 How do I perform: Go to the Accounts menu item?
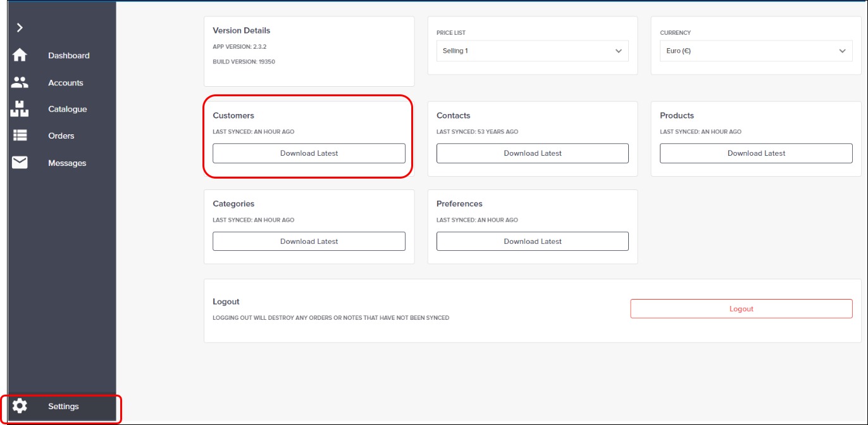(x=65, y=82)
